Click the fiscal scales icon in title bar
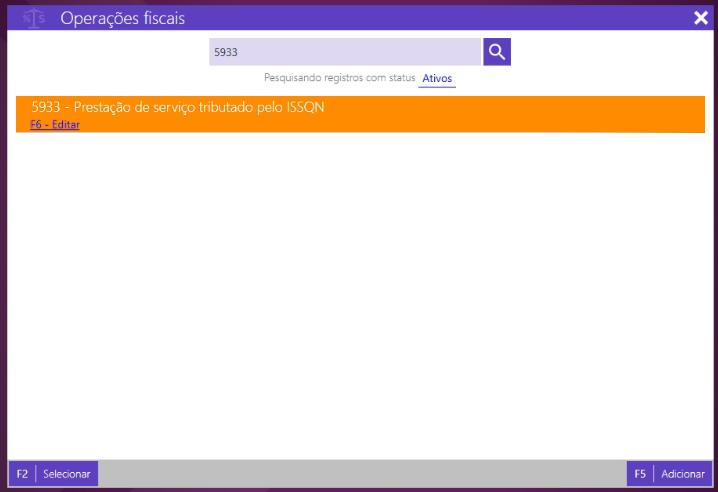This screenshot has width=718, height=492. 34,18
